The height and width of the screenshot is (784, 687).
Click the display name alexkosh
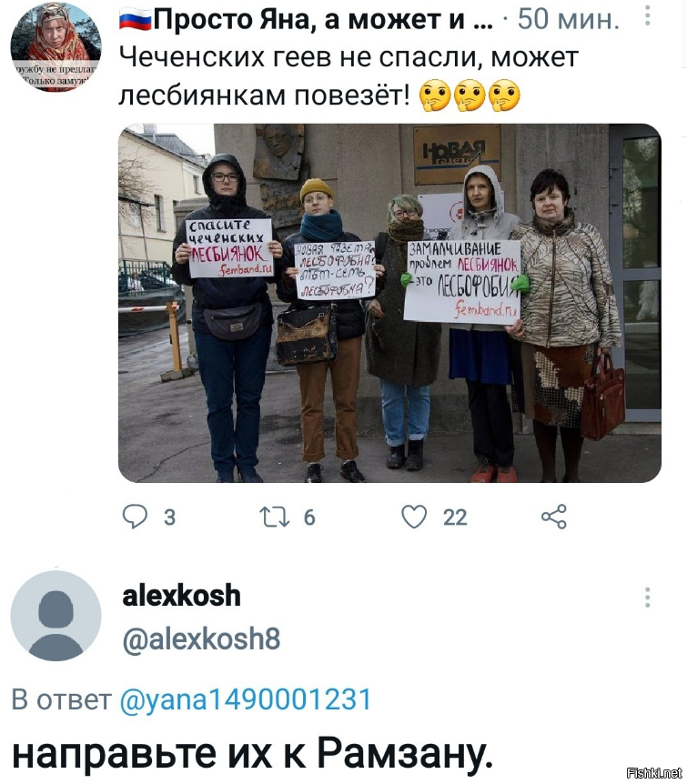[181, 596]
